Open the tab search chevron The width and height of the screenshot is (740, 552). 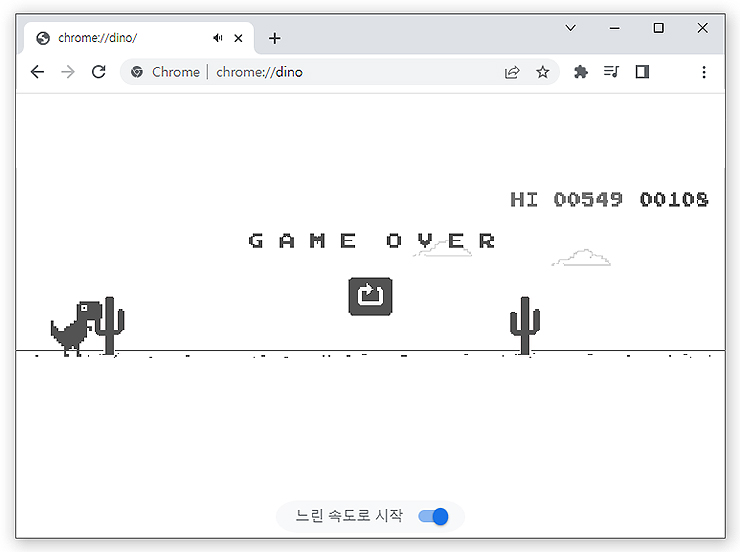pos(571,28)
